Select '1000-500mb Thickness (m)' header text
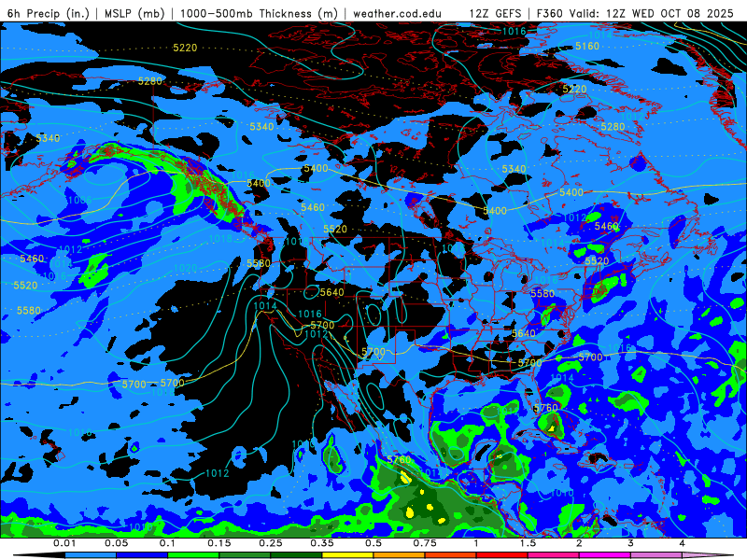The height and width of the screenshot is (560, 747). pos(259,13)
